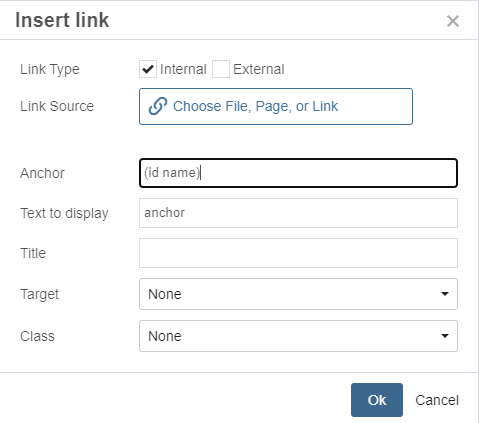Screen dimensions: 479x423
Task: Click the Text to display field containing anchor
Action: click(298, 213)
